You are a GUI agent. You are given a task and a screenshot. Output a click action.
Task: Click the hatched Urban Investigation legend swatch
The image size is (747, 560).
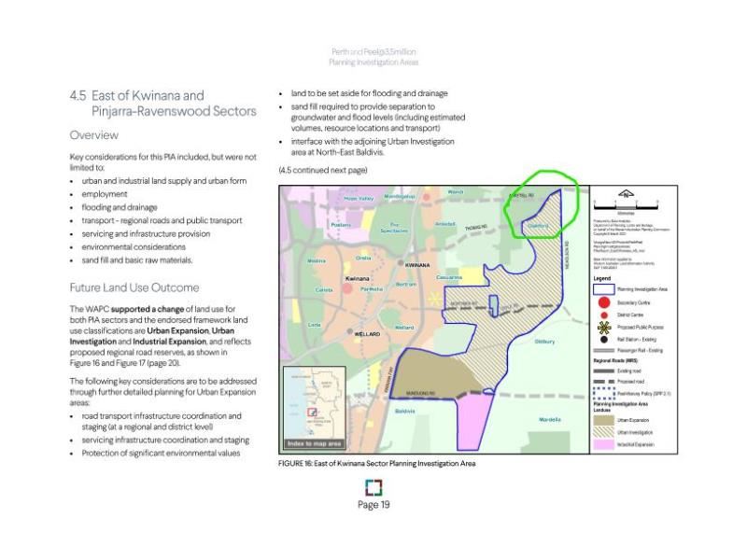point(603,432)
